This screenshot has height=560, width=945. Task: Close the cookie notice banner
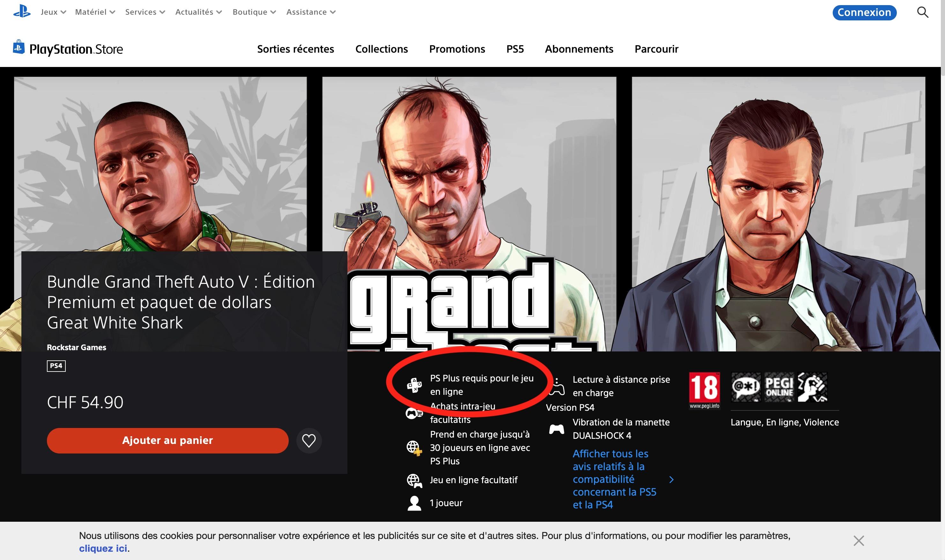pos(859,541)
